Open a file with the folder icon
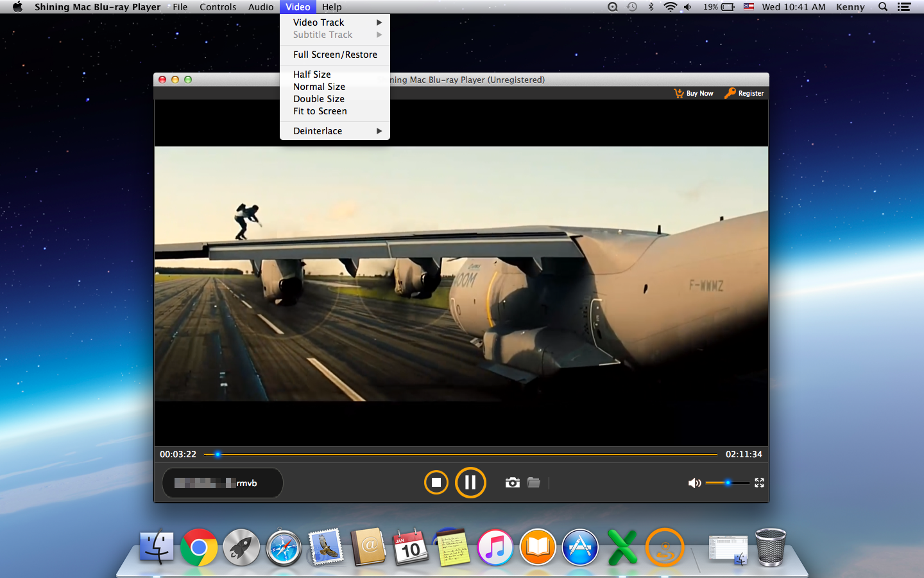Screen dimensions: 924x578 (534, 482)
